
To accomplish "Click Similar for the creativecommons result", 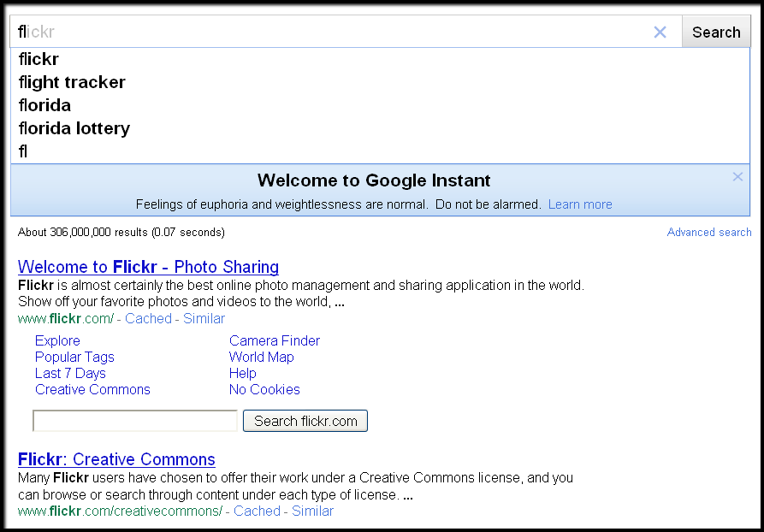I will point(312,511).
